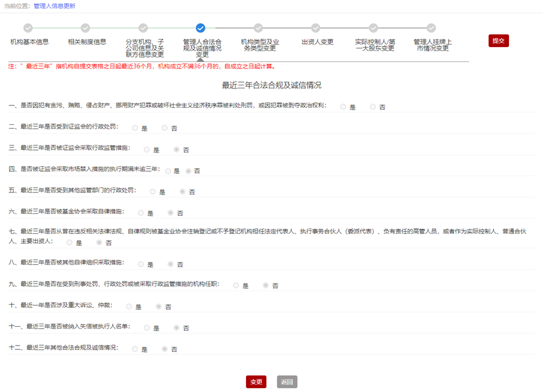The image size is (543, 392).
Task: Select 否 for question 四 市场禁入措施
Action: coord(188,171)
